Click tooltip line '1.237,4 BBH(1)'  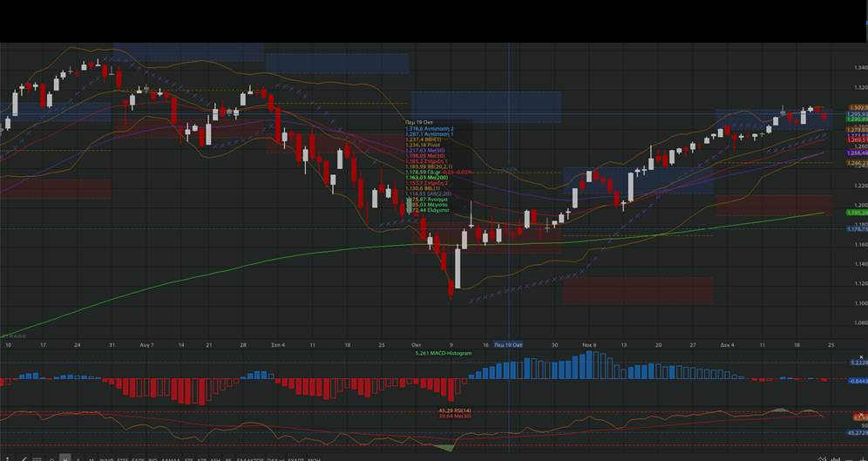coord(424,139)
